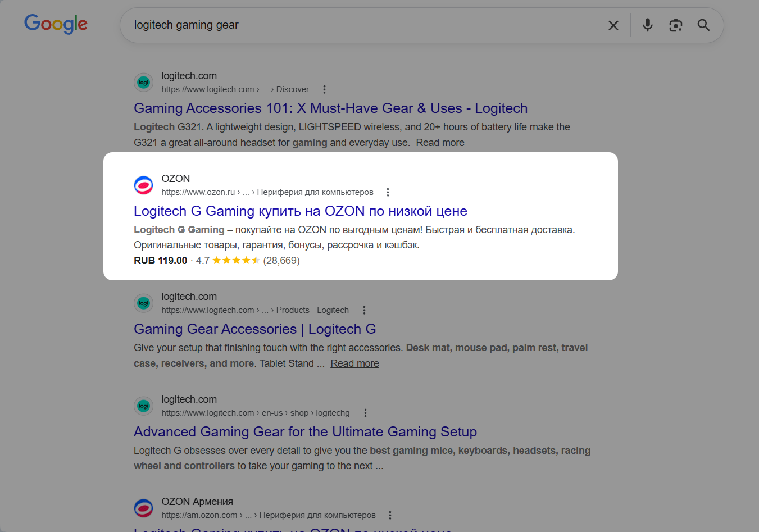Open 'Gaming Gear Accessories | Logitech G' link
Viewport: 759px width, 532px height.
(x=254, y=329)
